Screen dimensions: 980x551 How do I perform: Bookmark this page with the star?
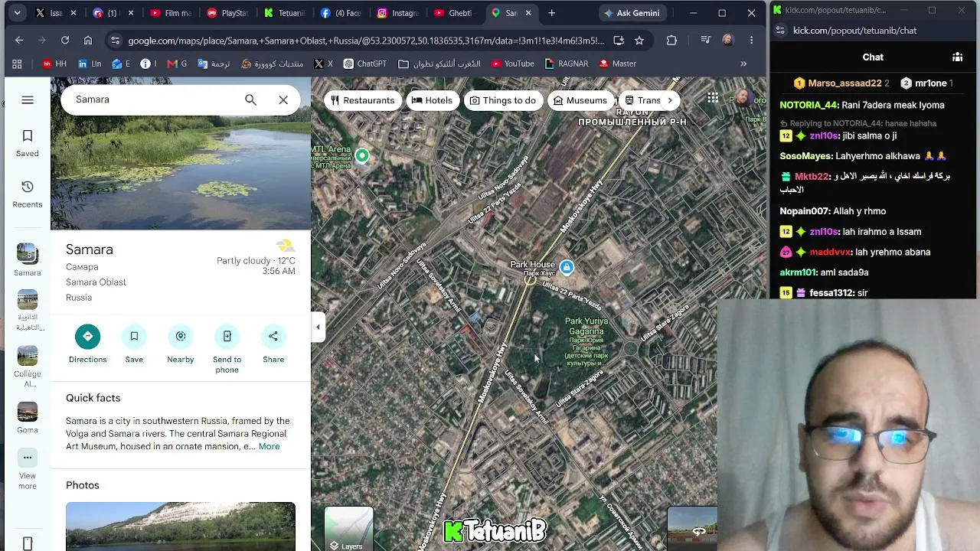(x=639, y=41)
